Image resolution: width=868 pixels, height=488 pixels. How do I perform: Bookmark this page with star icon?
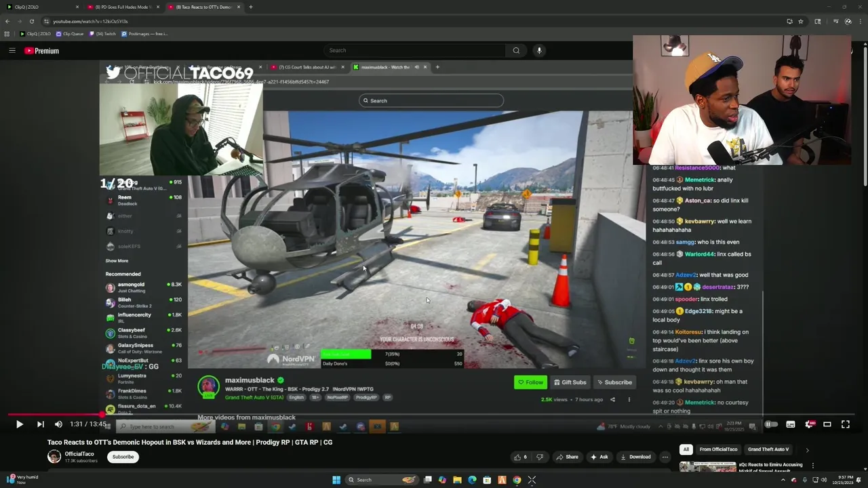point(801,21)
